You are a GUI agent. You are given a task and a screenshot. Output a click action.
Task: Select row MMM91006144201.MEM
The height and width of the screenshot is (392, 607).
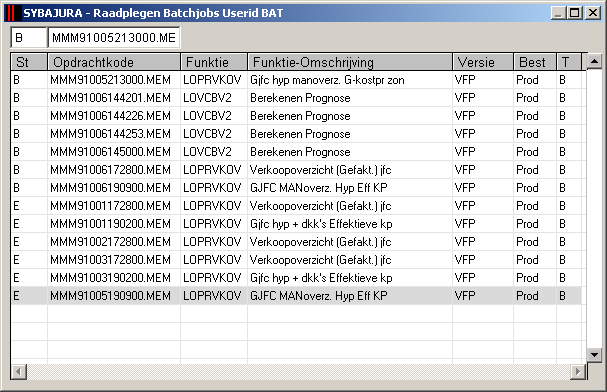[296, 98]
